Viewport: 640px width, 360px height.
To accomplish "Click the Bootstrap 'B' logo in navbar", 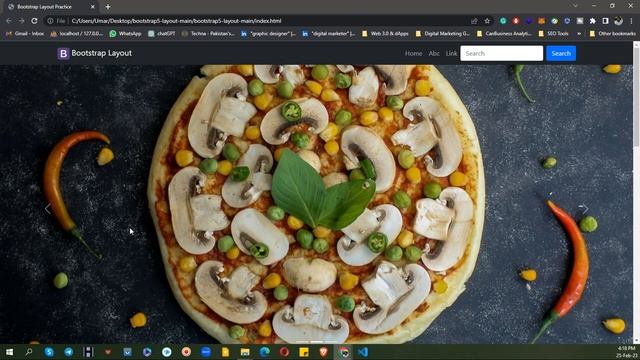I will pos(63,53).
